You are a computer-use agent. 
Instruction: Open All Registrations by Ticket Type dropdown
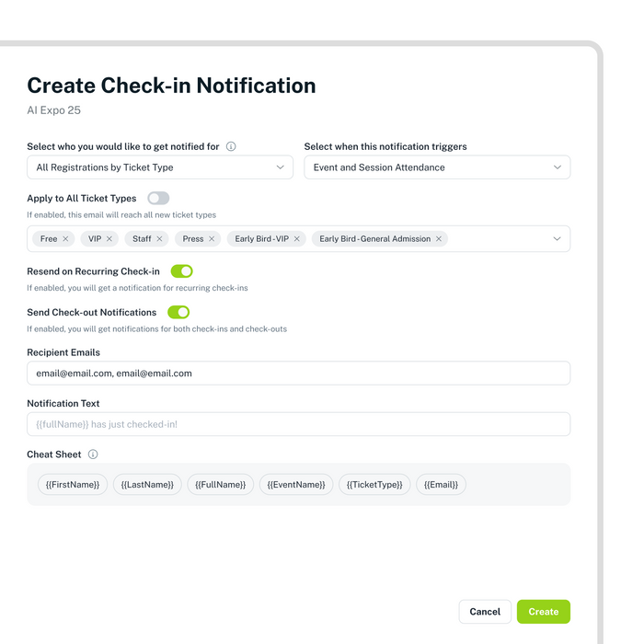[160, 167]
